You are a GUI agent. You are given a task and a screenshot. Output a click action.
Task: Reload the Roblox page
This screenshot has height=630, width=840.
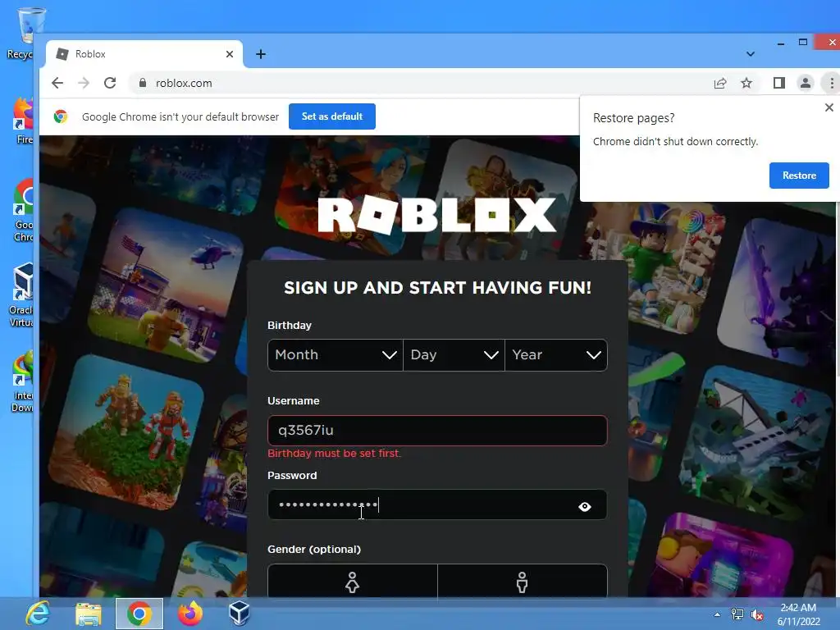pyautogui.click(x=110, y=83)
